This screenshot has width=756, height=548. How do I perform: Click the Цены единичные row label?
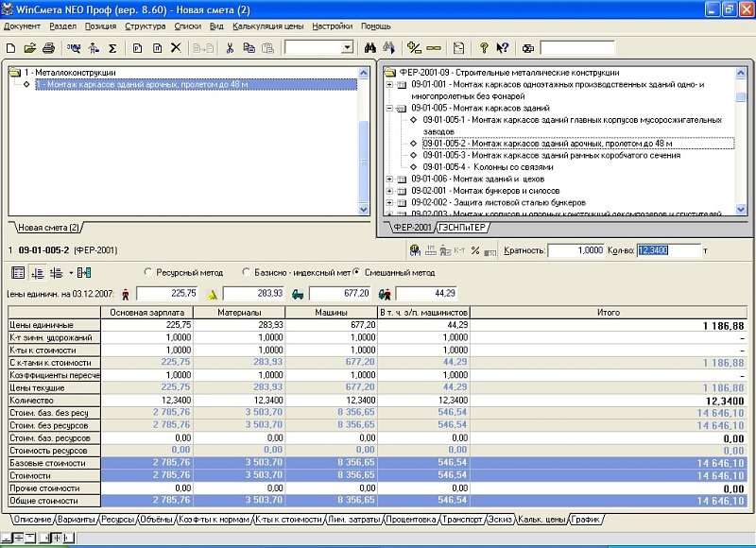[x=55, y=325]
